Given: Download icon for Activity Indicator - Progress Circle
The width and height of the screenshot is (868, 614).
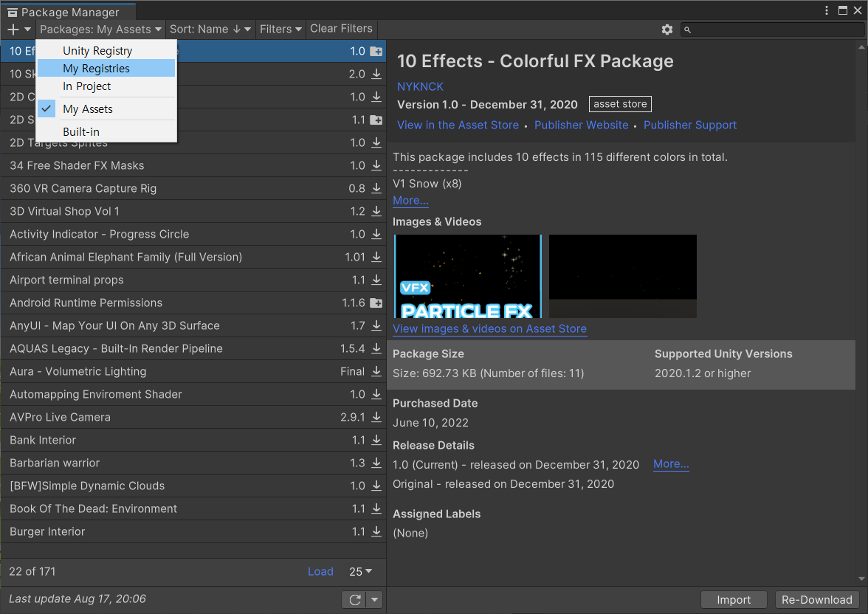Looking at the screenshot, I should pyautogui.click(x=376, y=234).
